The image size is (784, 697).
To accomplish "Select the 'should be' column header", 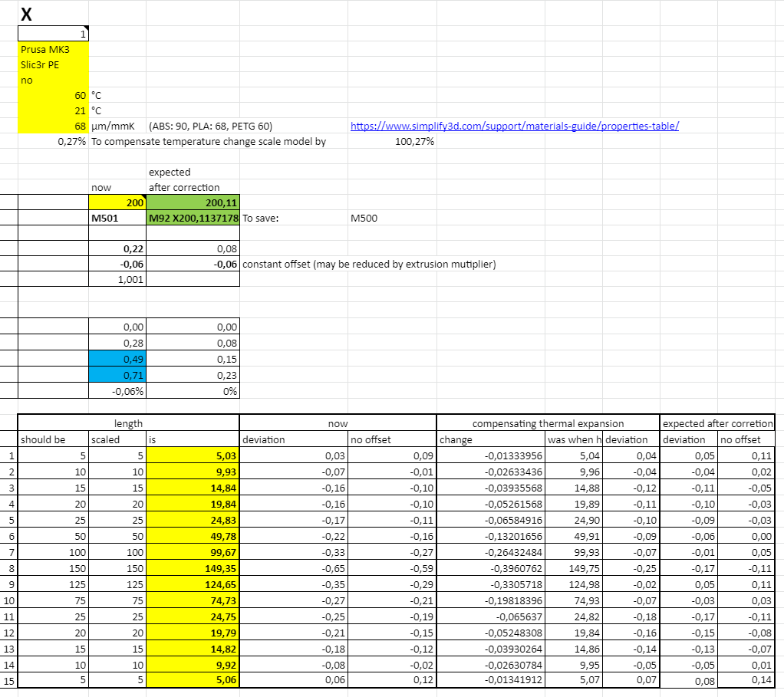I will pos(54,439).
